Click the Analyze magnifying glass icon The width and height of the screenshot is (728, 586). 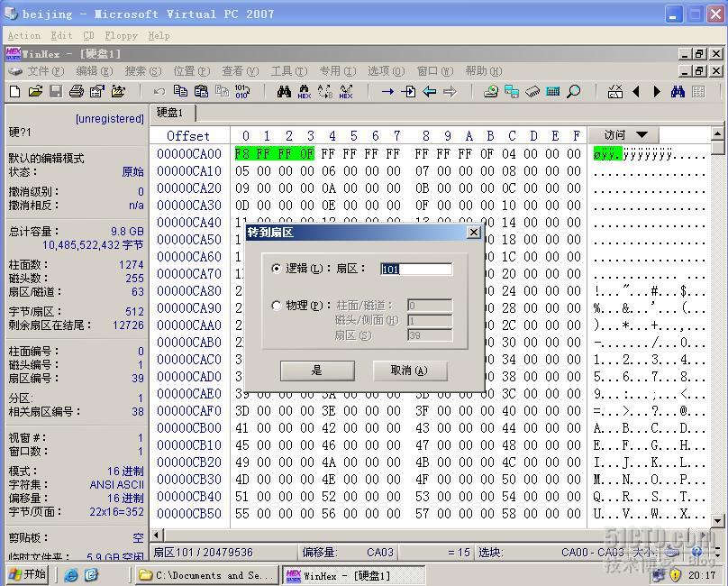click(x=574, y=92)
